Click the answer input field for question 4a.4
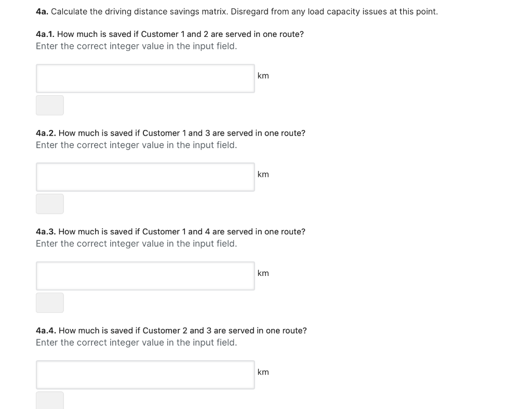 [x=145, y=374]
